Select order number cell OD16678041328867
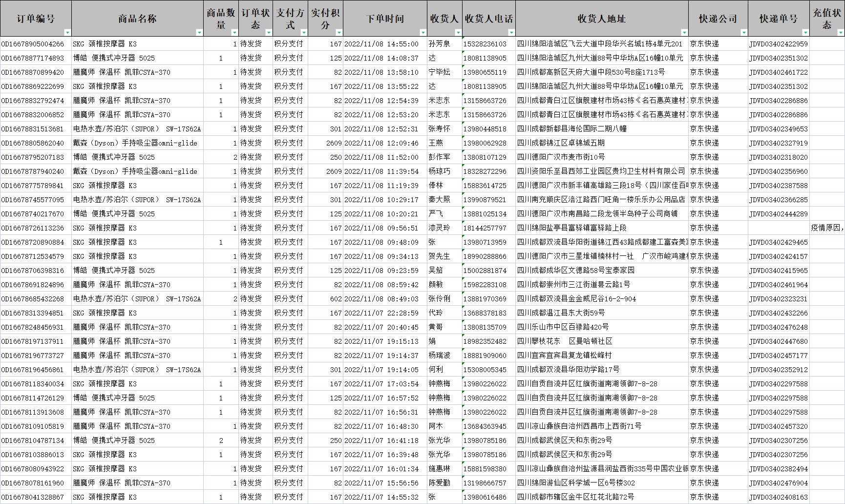The image size is (845, 504). click(x=36, y=497)
